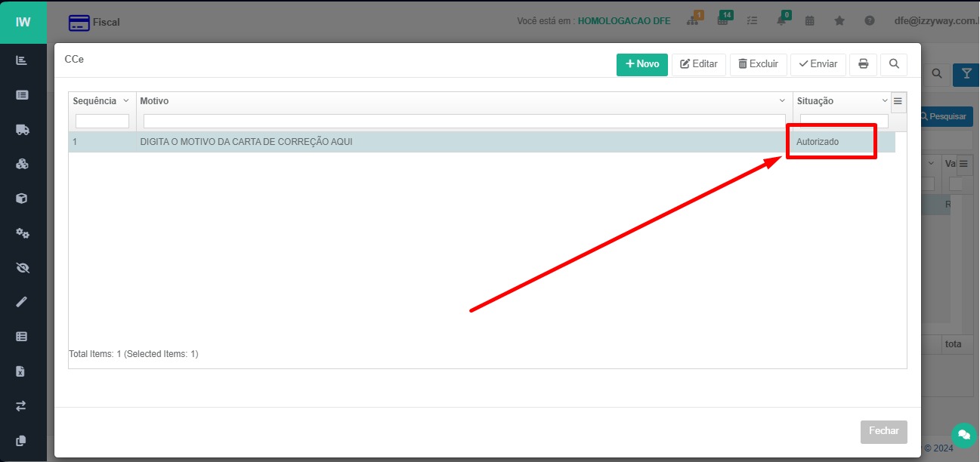980x462 pixels.
Task: Open the background grid hamburger menu icon
Action: 963,164
